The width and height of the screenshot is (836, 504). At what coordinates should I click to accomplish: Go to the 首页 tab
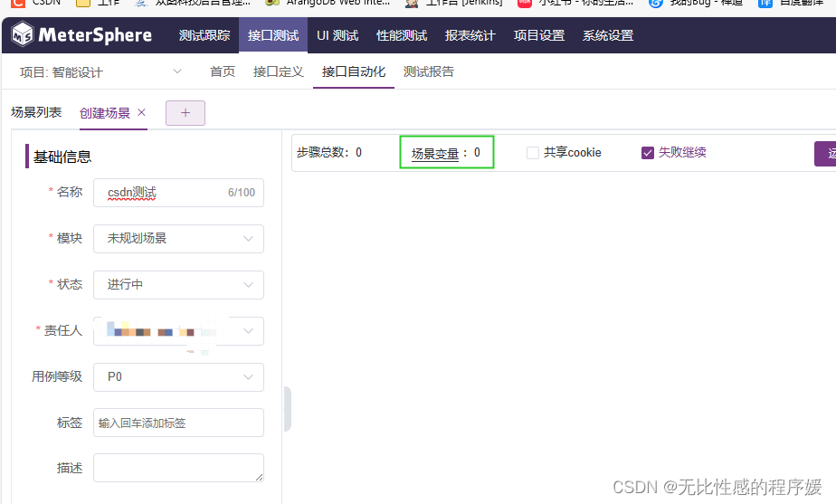pyautogui.click(x=223, y=71)
